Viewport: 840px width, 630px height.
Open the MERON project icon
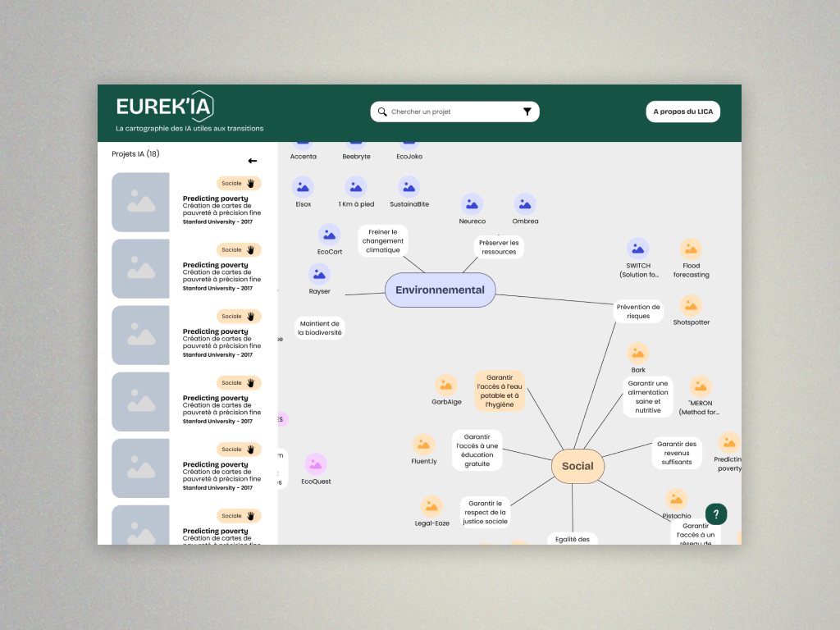(701, 386)
